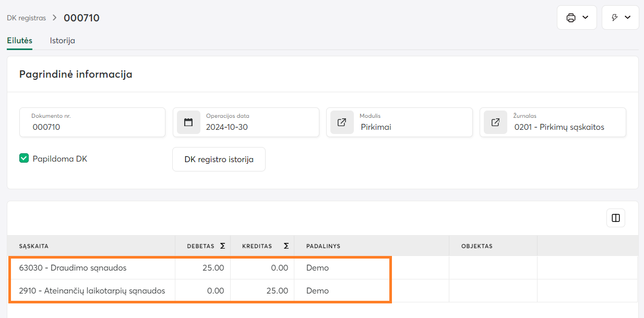The height and width of the screenshot is (318, 644).
Task: Click sum icon in Kreditas header
Action: point(286,246)
